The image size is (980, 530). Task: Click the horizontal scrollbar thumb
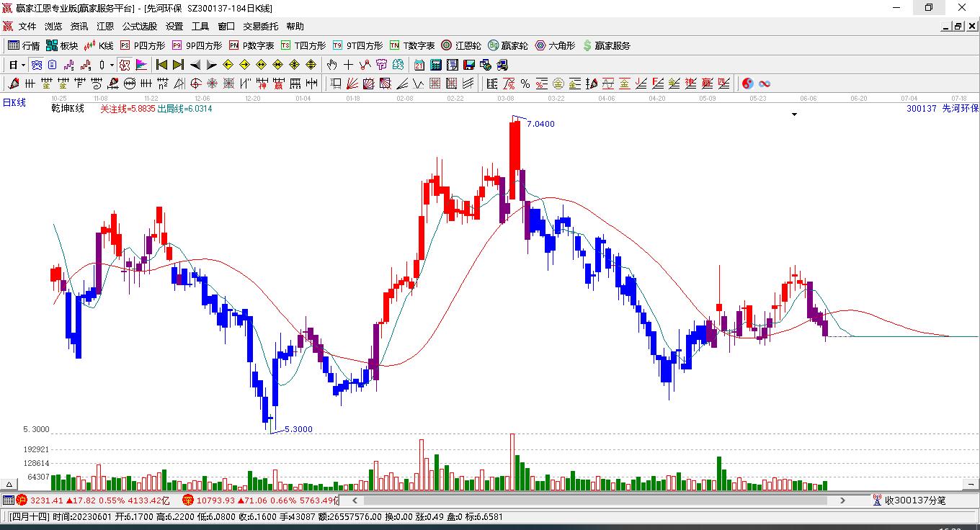coord(594,500)
